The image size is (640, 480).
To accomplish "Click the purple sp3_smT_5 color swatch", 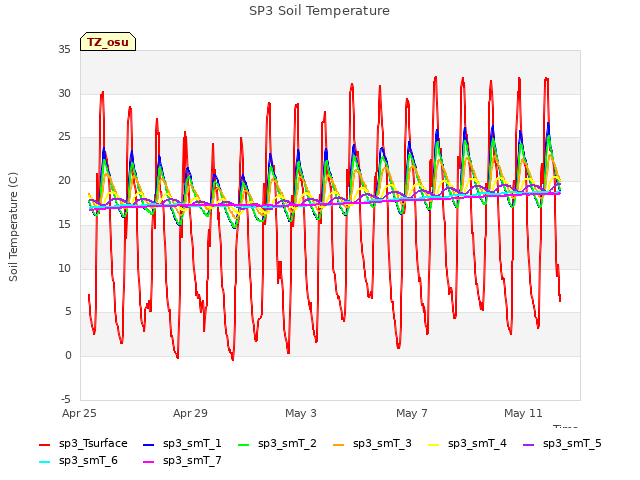I will tap(529, 444).
